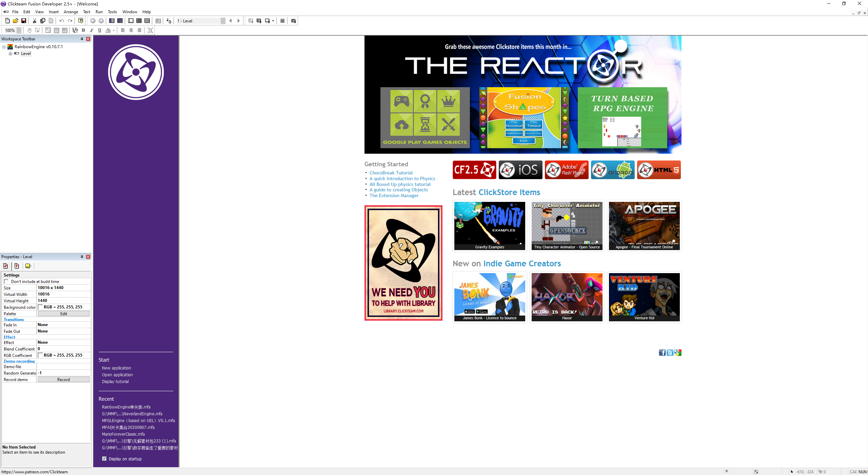Open the Help menu
The height and width of the screenshot is (475, 868).
(146, 12)
